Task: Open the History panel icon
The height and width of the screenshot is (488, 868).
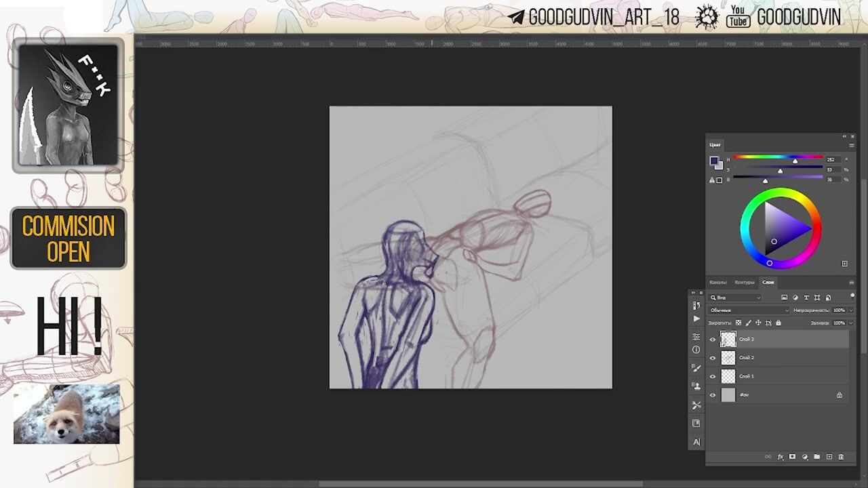Action: point(696,306)
